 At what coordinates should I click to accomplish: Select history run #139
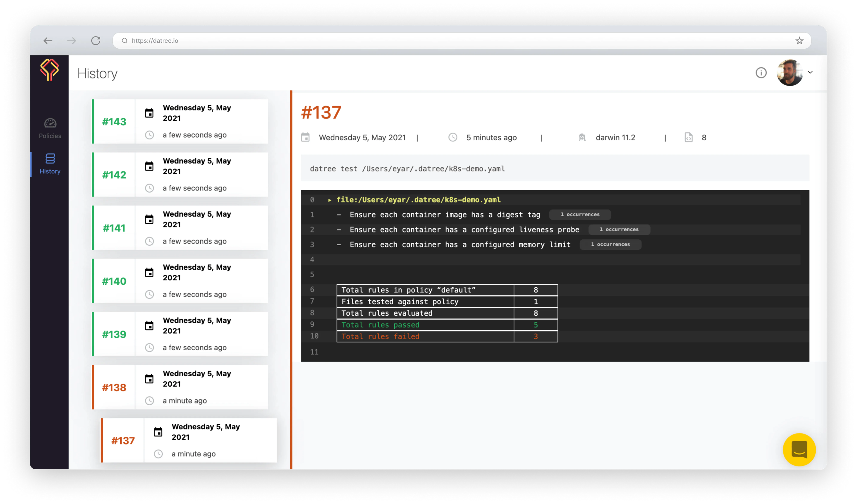coord(180,334)
